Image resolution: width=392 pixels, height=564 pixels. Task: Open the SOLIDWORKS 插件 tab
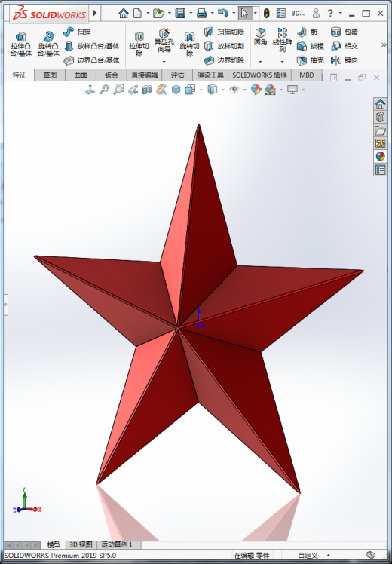point(259,75)
